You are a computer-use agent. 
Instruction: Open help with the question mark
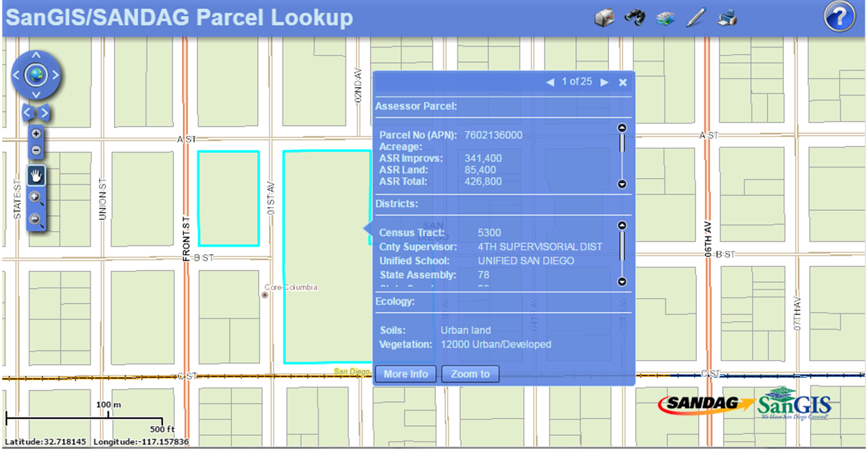(839, 17)
